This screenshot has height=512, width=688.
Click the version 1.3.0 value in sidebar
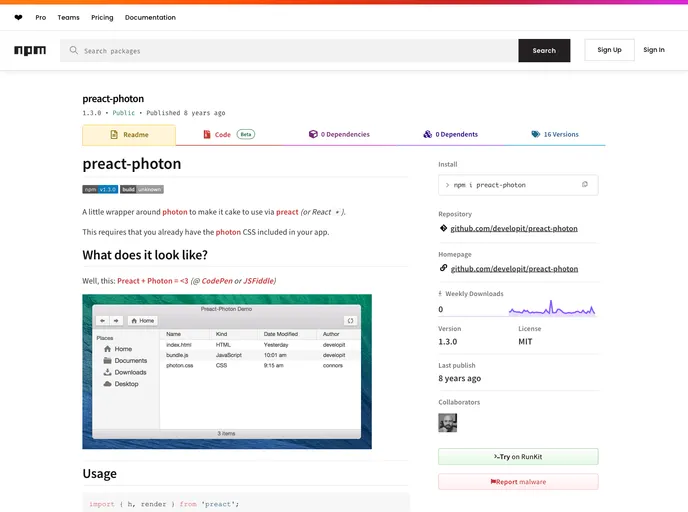coord(448,342)
